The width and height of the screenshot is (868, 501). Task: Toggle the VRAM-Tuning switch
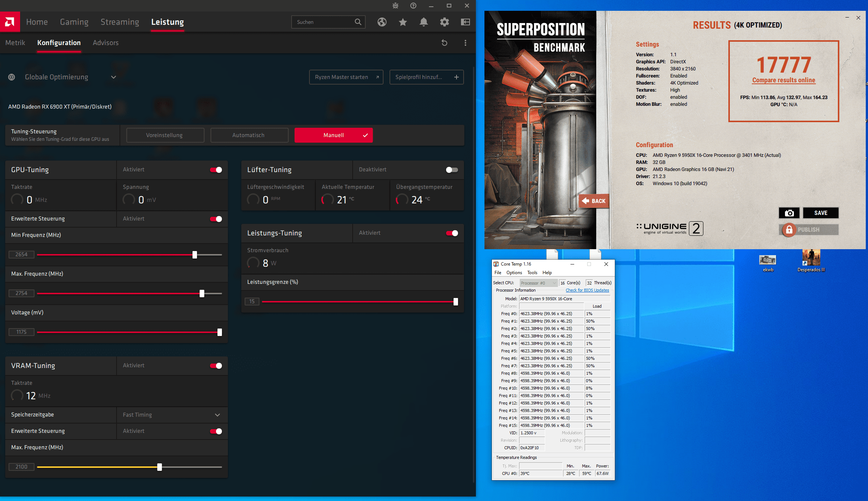(216, 366)
